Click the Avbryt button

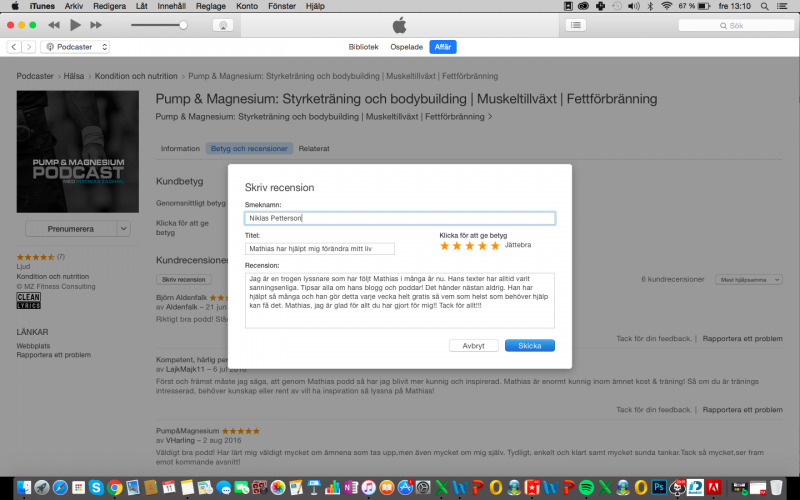click(x=473, y=345)
